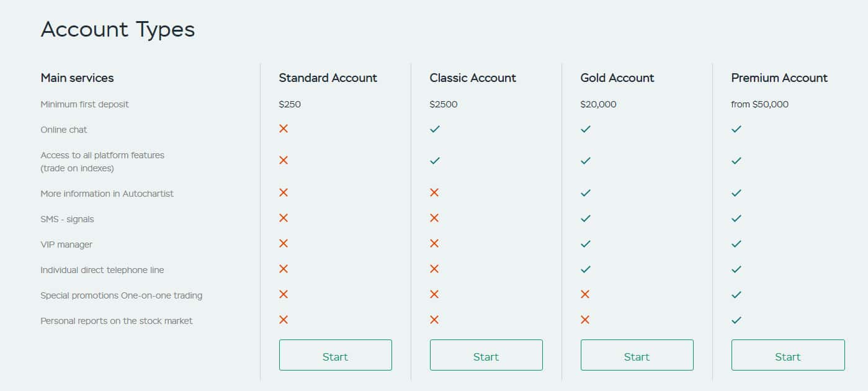Click the Classic Account checkmark for Online chat
Viewport: 868px width, 391px height.
click(435, 129)
